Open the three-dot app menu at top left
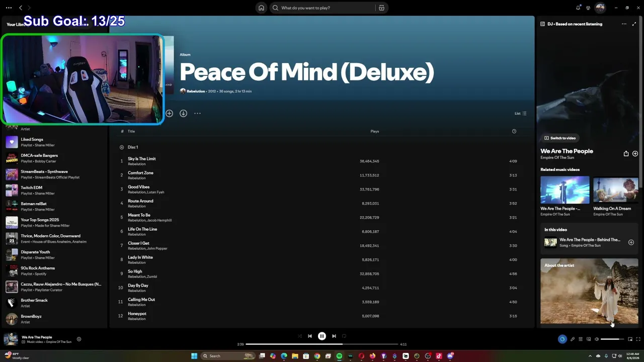Viewport: 644px width, 362px height. (x=9, y=8)
